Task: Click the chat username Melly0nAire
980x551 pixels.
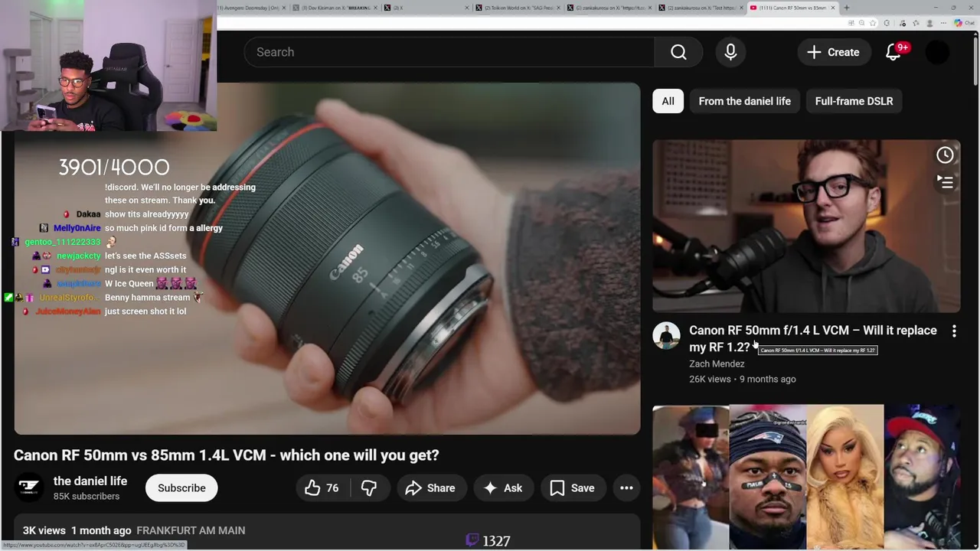Action: tap(77, 228)
